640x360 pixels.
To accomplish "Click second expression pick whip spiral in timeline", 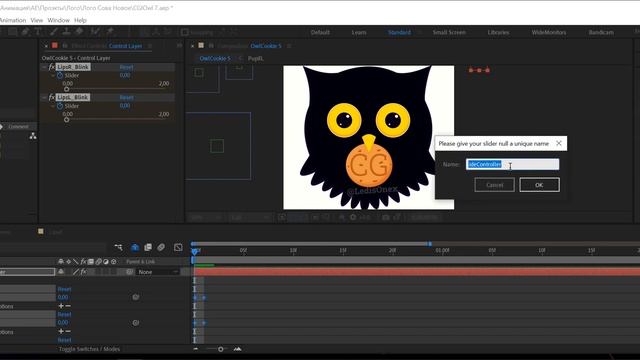I will coord(136,323).
